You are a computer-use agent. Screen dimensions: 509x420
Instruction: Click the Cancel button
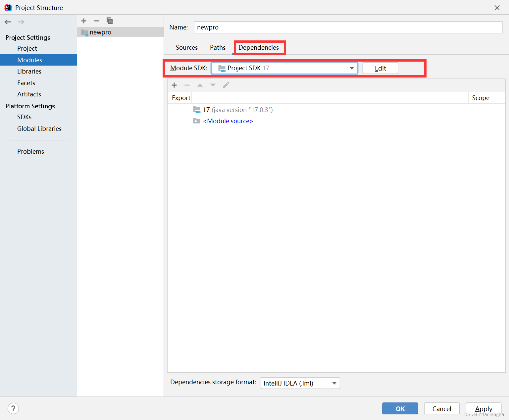click(442, 409)
